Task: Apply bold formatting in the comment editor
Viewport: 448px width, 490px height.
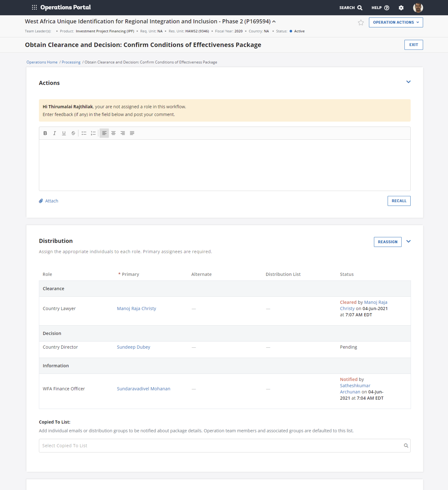Action: (45, 133)
